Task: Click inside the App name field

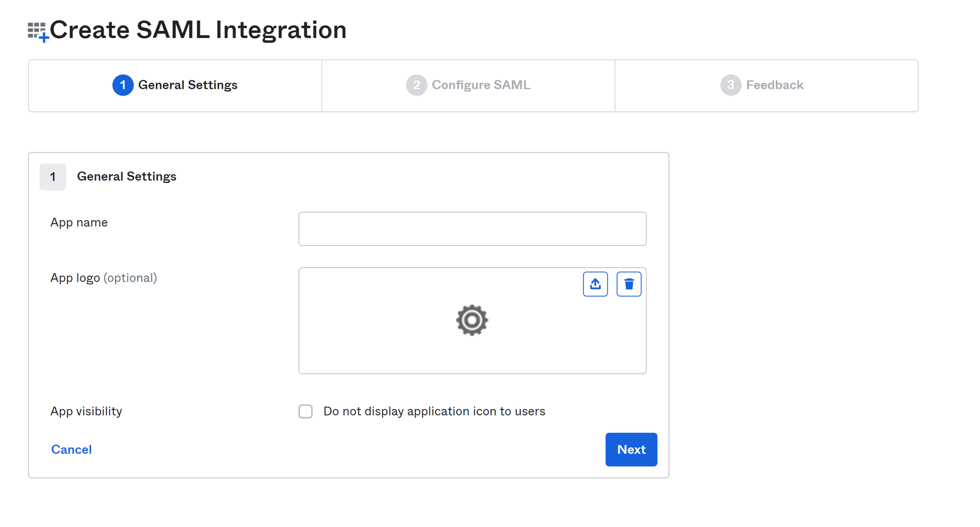Action: pyautogui.click(x=472, y=229)
